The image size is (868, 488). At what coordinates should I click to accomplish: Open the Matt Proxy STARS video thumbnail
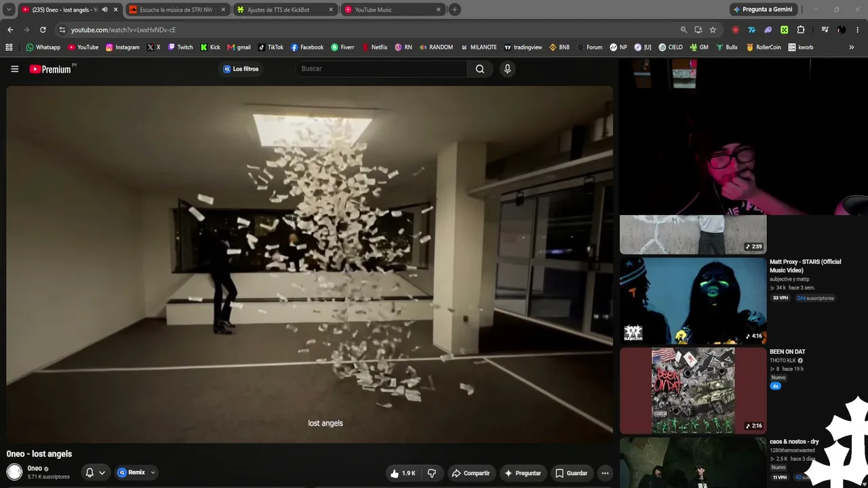(x=693, y=300)
